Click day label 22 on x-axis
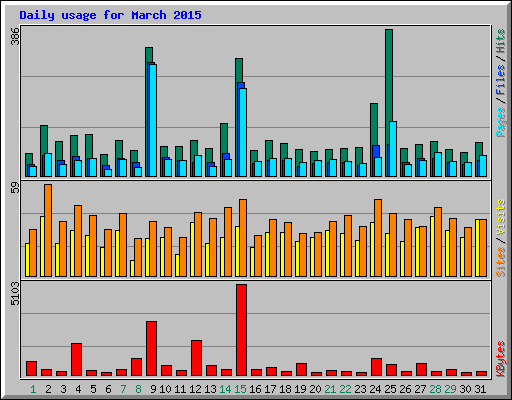The image size is (512, 400). click(x=345, y=389)
